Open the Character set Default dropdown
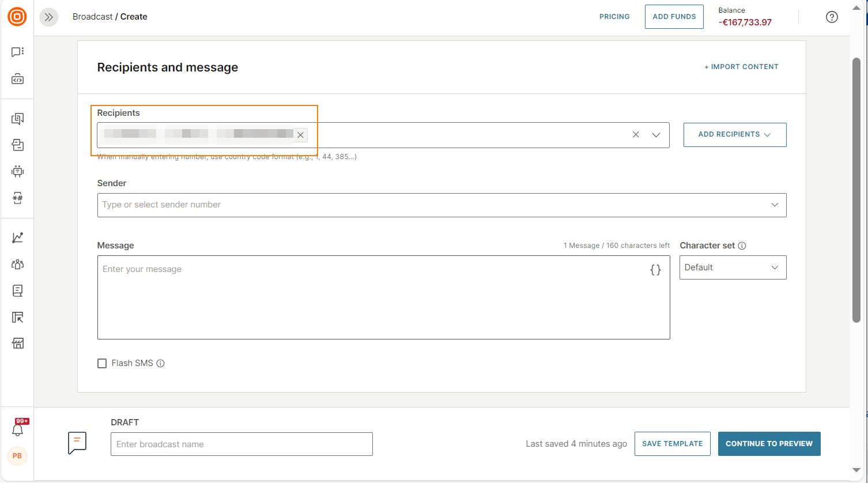Screen dimensions: 868x483 [x=733, y=267]
